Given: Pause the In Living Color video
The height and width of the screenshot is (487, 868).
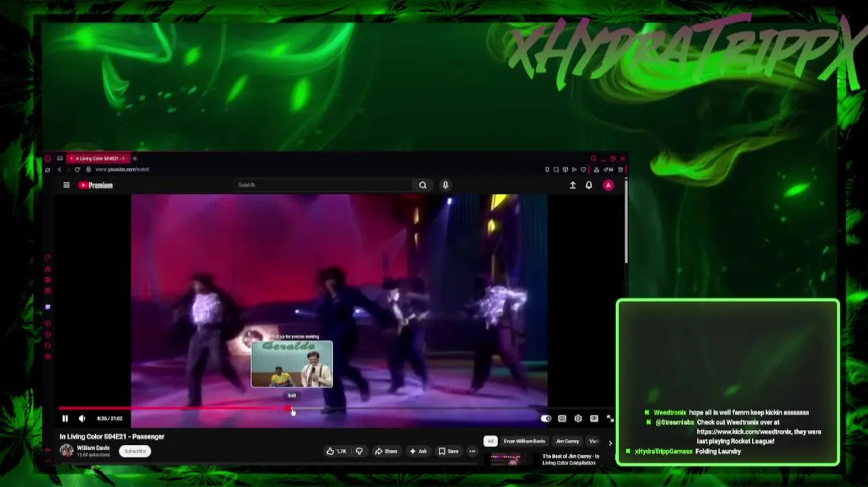Looking at the screenshot, I should click(65, 419).
